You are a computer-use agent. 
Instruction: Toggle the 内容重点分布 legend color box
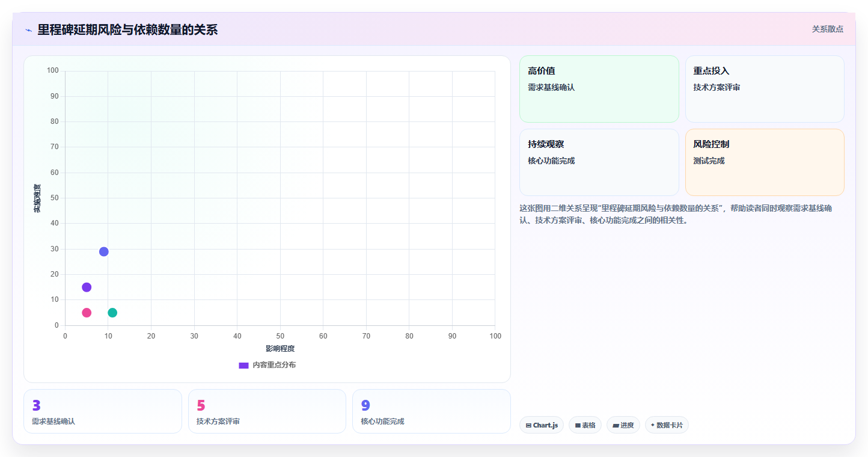coord(243,365)
